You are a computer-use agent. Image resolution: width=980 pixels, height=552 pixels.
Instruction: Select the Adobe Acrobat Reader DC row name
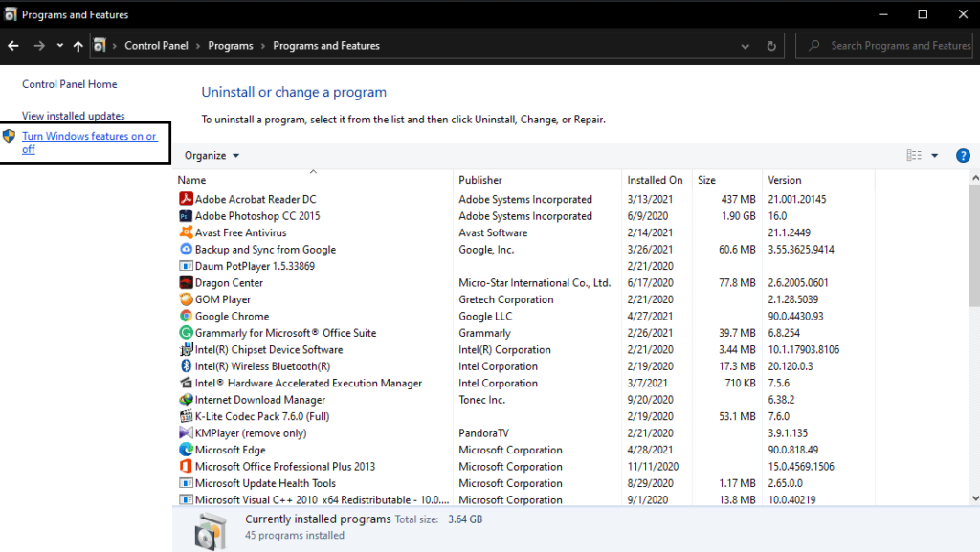tap(256, 199)
